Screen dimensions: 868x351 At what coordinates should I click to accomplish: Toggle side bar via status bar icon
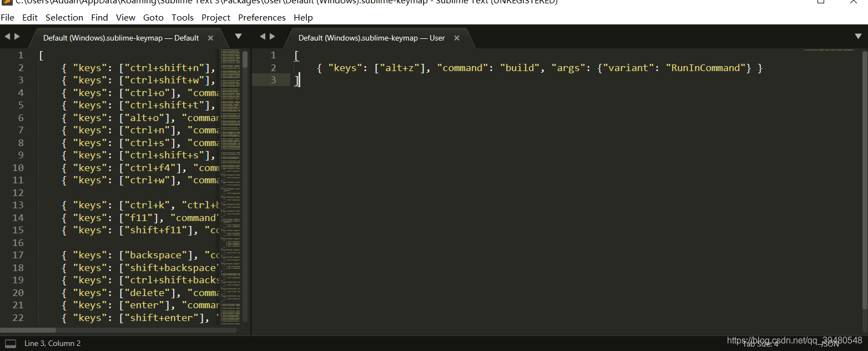point(11,343)
